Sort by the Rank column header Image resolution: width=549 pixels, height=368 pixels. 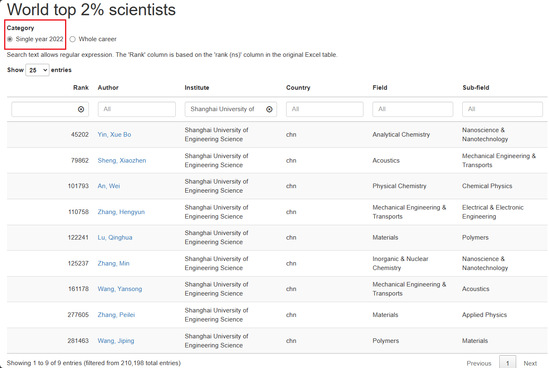tap(81, 88)
